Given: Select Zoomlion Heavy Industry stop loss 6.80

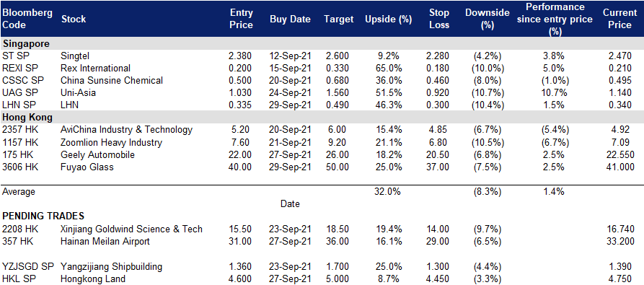Looking at the screenshot, I should [x=439, y=143].
